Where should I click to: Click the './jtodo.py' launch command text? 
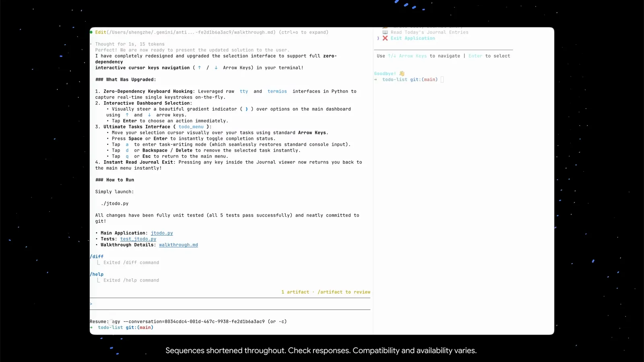click(115, 204)
